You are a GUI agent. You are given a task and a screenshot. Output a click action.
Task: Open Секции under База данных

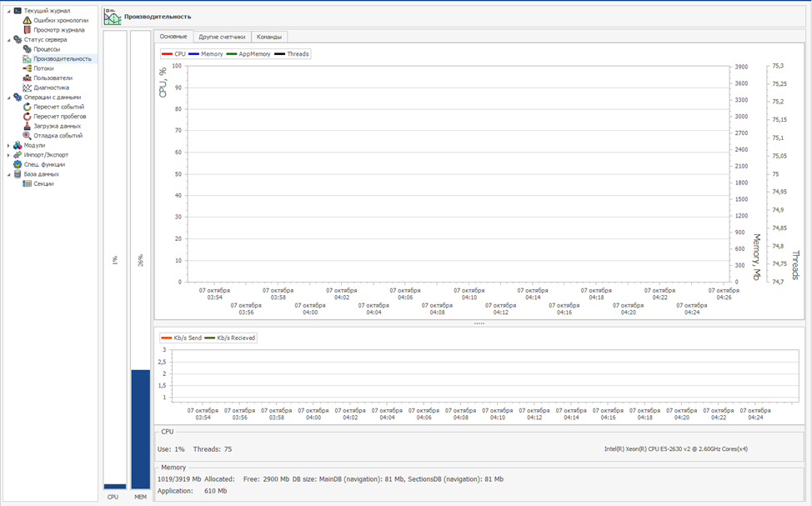43,183
